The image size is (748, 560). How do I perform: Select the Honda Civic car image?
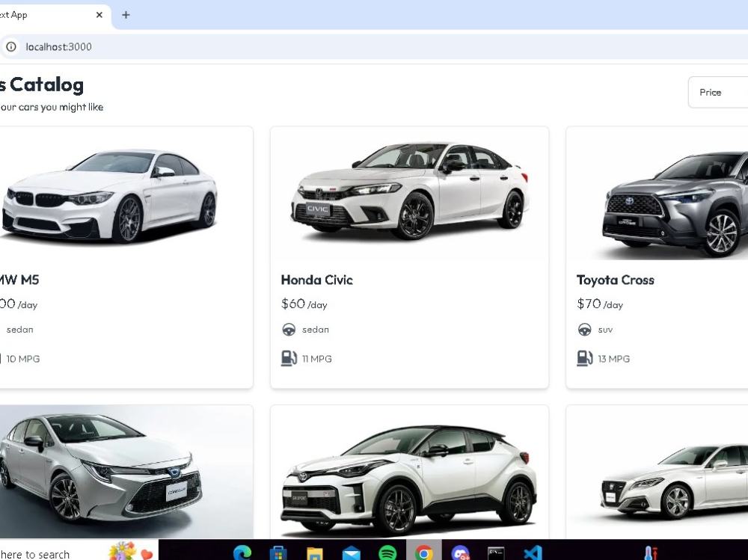pyautogui.click(x=409, y=193)
